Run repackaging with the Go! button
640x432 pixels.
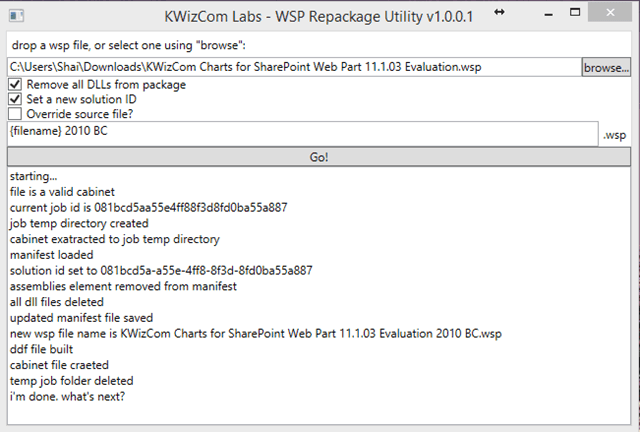click(319, 157)
